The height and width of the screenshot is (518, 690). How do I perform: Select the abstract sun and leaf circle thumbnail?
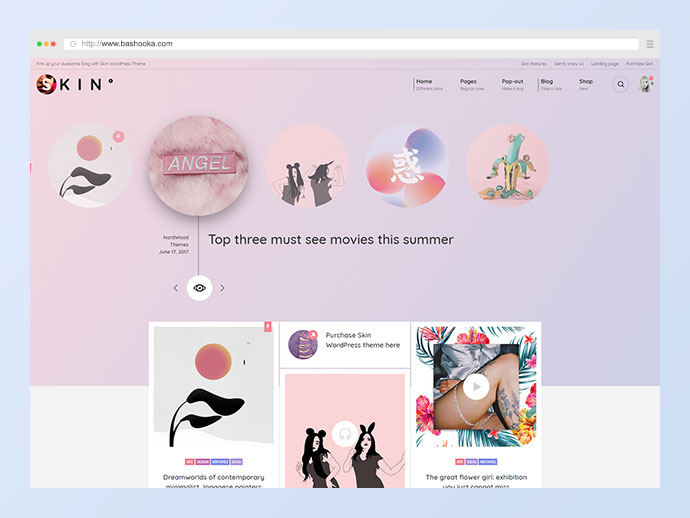tap(90, 165)
